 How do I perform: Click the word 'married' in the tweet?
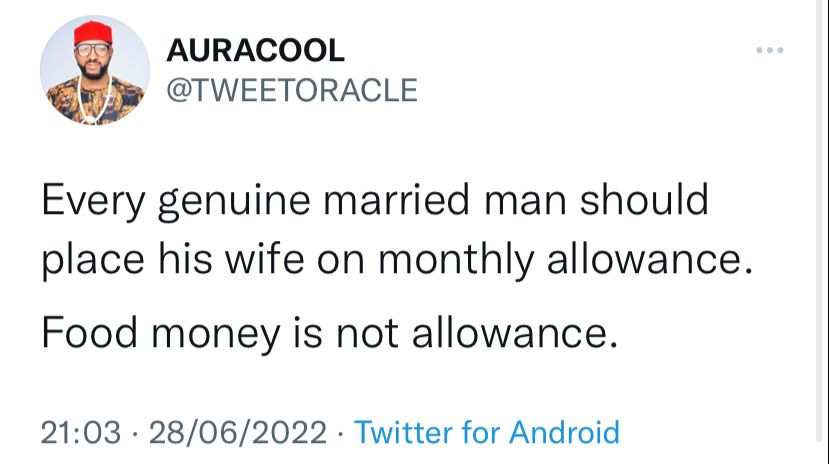(397, 201)
